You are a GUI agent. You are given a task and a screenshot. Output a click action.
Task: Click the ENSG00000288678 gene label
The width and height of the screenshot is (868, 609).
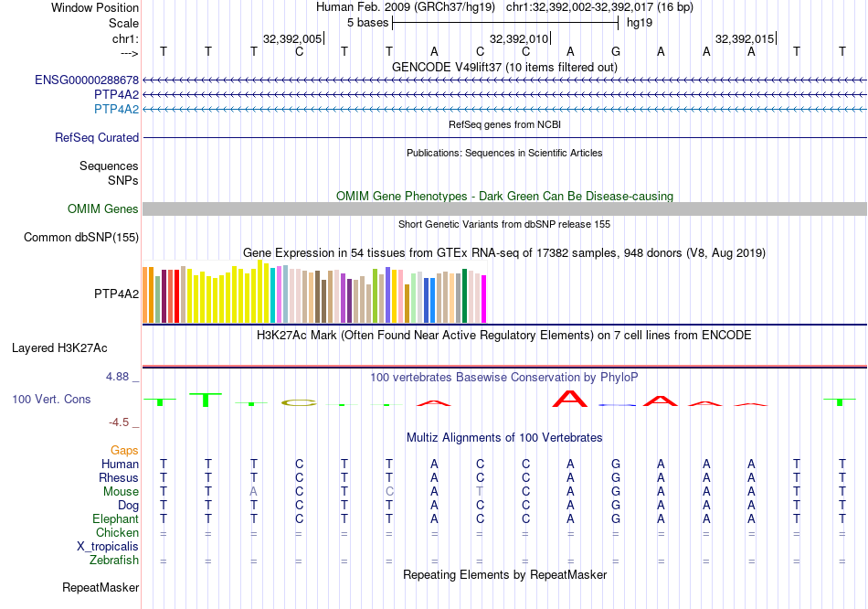(x=87, y=80)
